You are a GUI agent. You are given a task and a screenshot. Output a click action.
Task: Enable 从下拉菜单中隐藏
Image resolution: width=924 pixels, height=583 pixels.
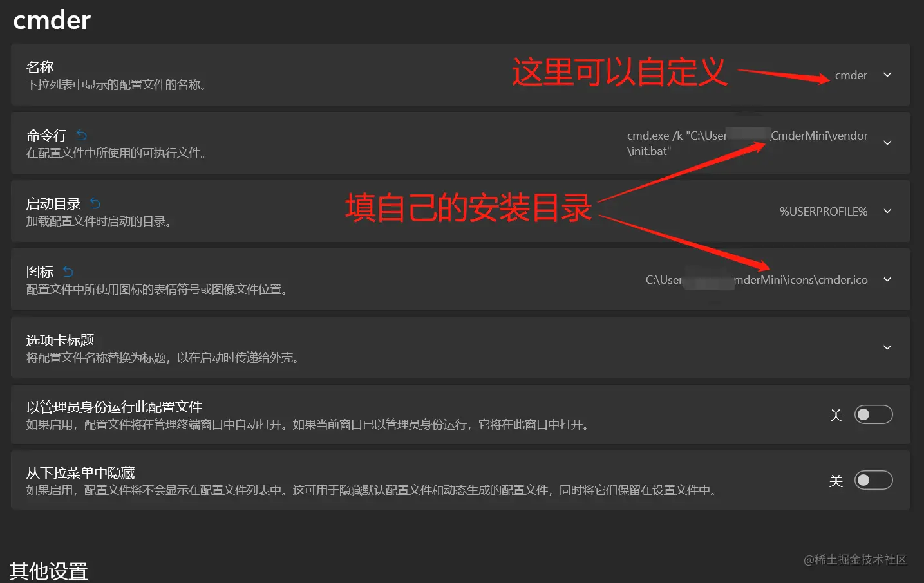point(873,480)
